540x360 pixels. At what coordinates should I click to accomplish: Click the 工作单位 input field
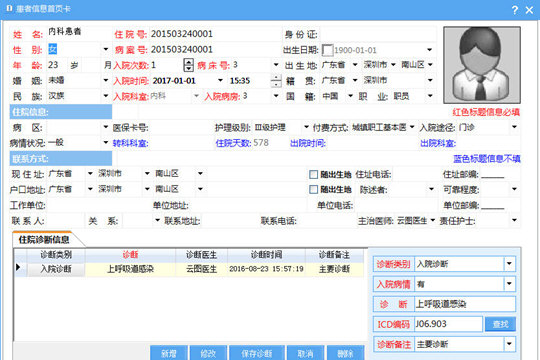point(98,205)
